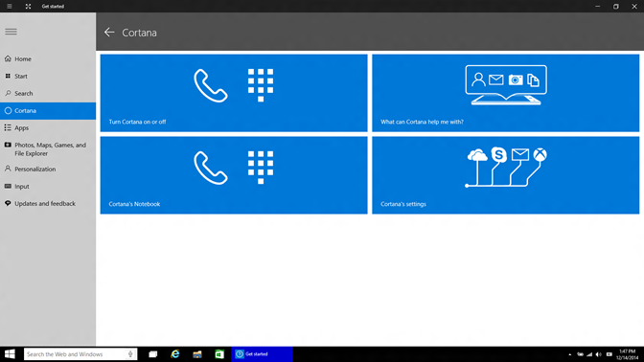Open File Explorer from taskbar
Screen dimensions: 644x362
(197, 354)
